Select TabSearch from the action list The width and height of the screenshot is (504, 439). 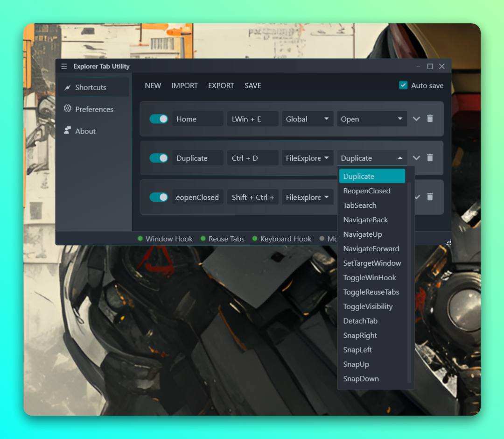click(360, 205)
